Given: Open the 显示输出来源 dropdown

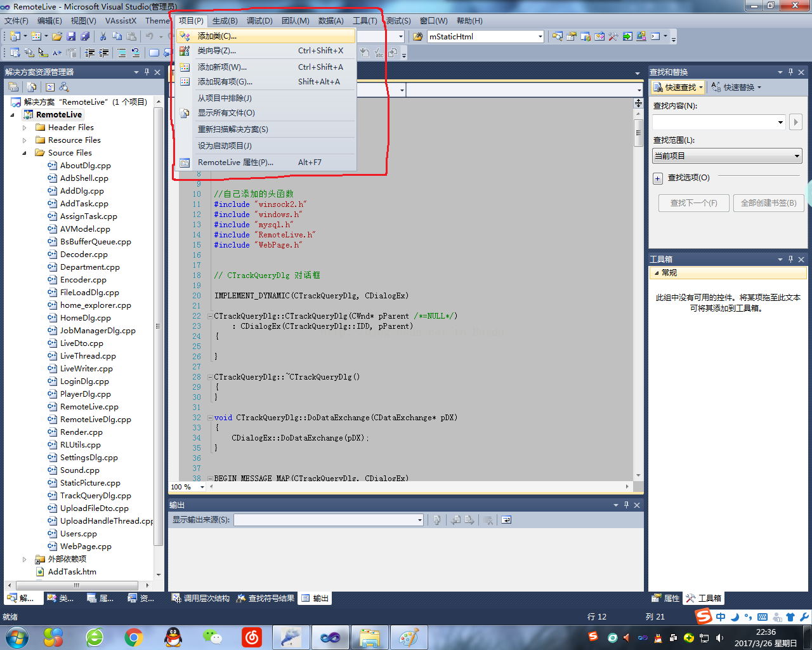Looking at the screenshot, I should (x=419, y=521).
